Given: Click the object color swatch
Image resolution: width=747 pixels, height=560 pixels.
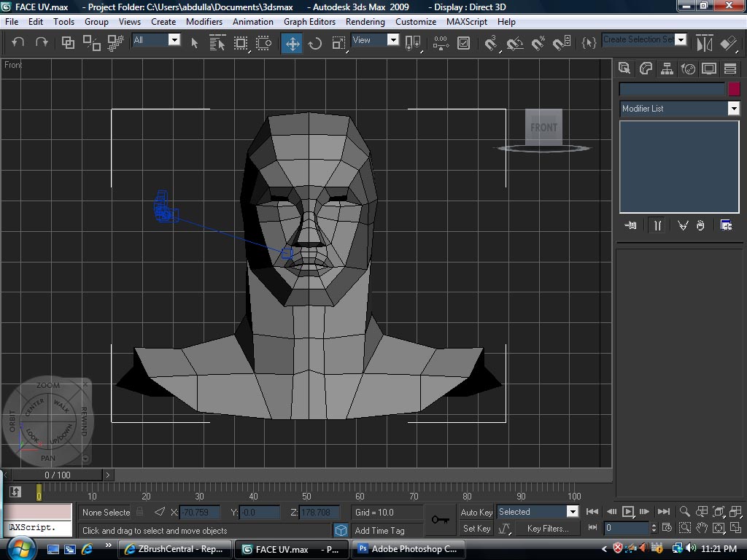Looking at the screenshot, I should [734, 89].
